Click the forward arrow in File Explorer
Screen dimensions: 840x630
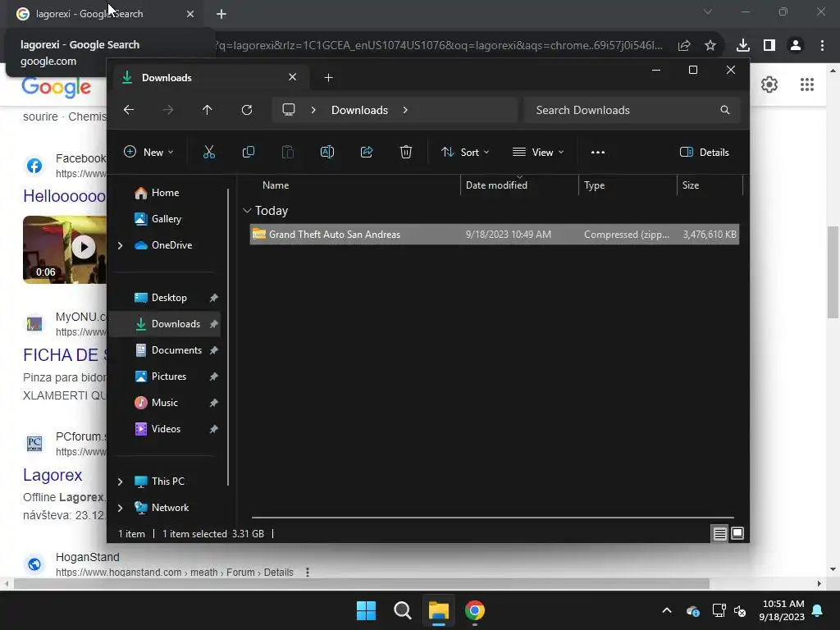pos(167,110)
